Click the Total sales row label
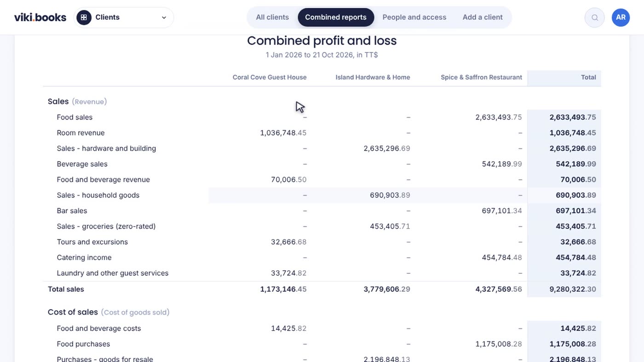The height and width of the screenshot is (362, 644). tap(66, 289)
